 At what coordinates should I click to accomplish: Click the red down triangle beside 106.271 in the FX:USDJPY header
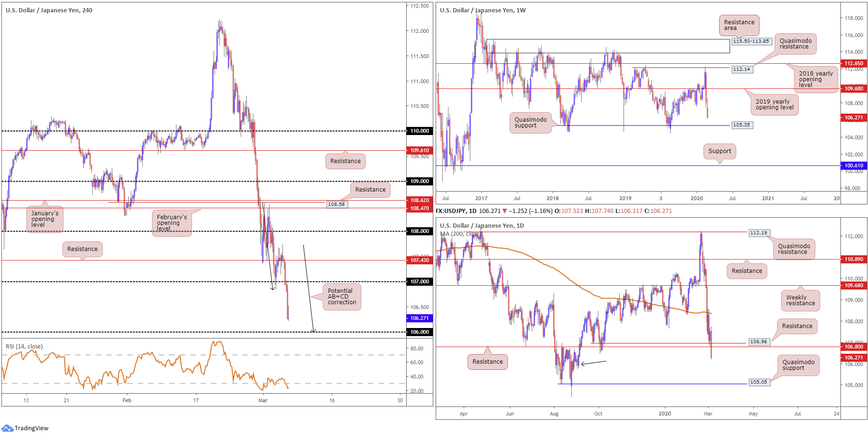[x=505, y=211]
